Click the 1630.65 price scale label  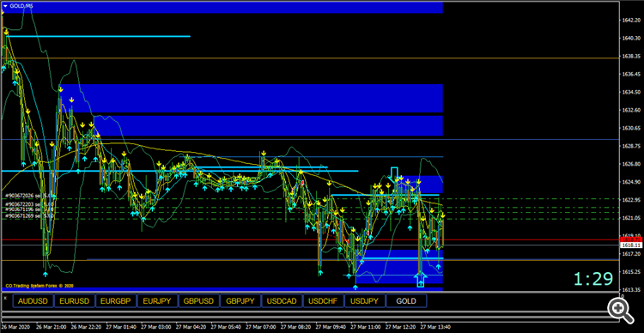[632, 128]
